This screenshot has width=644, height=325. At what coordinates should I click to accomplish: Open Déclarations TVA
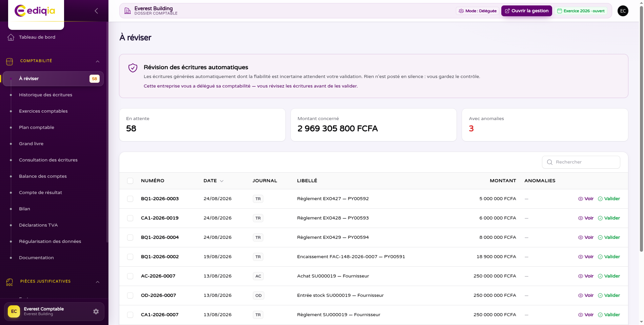pos(38,225)
